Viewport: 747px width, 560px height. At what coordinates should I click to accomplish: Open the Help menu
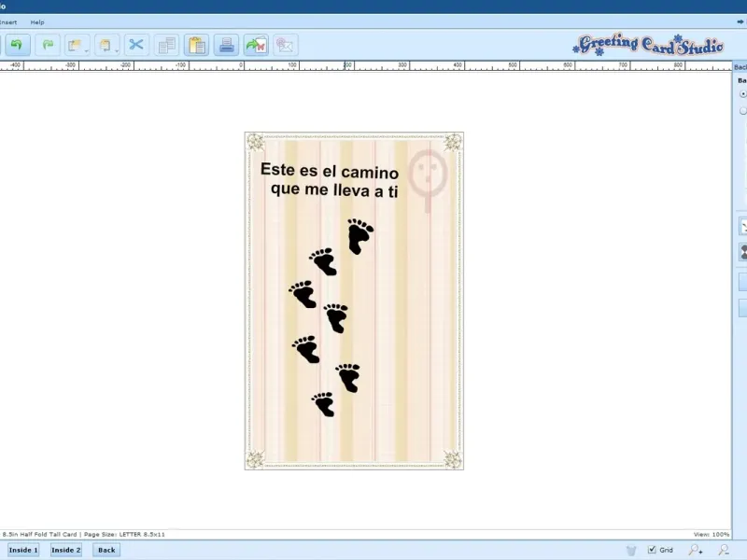(37, 22)
